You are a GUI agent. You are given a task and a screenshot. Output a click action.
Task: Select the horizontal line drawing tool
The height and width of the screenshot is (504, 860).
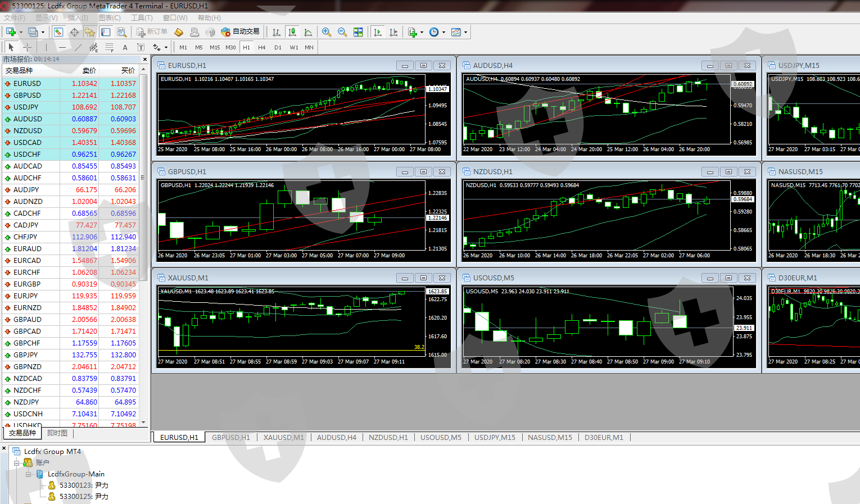[x=62, y=47]
